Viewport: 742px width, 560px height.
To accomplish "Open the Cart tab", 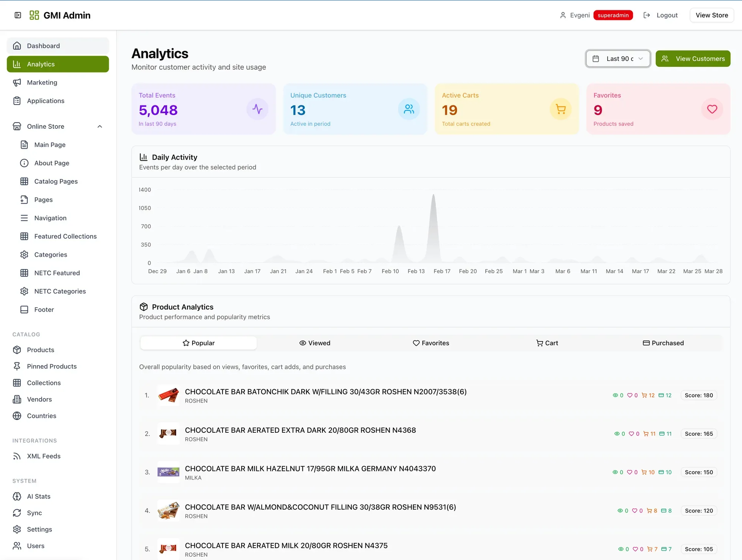I will pyautogui.click(x=547, y=343).
